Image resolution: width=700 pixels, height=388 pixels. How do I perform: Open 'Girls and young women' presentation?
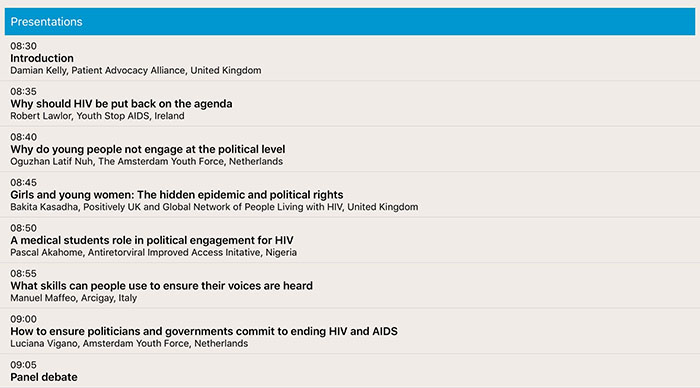[177, 195]
